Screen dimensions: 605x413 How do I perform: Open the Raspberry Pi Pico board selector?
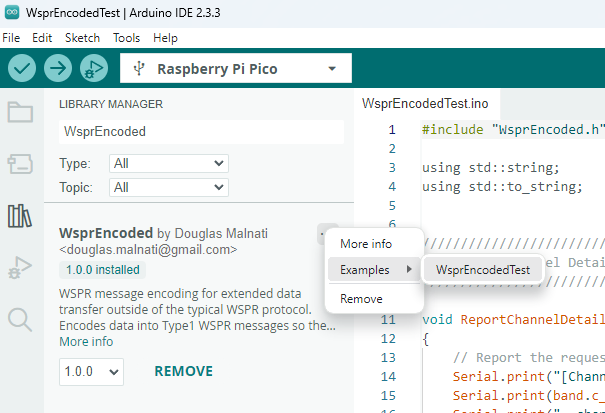coord(235,69)
